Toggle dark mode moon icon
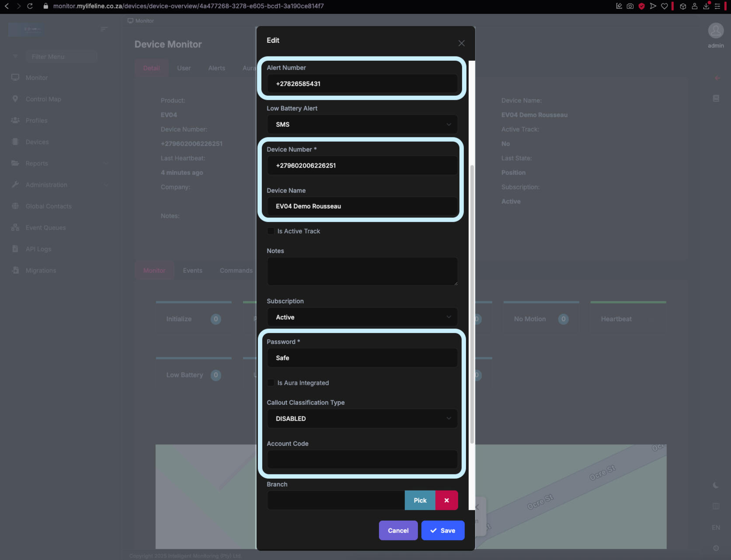Viewport: 731px width, 560px height. click(716, 485)
